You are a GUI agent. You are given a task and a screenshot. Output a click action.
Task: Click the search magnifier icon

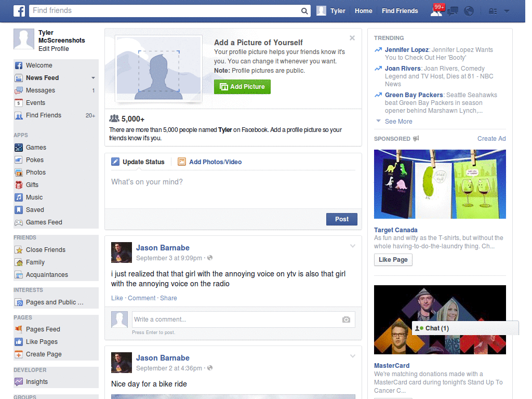(x=304, y=11)
